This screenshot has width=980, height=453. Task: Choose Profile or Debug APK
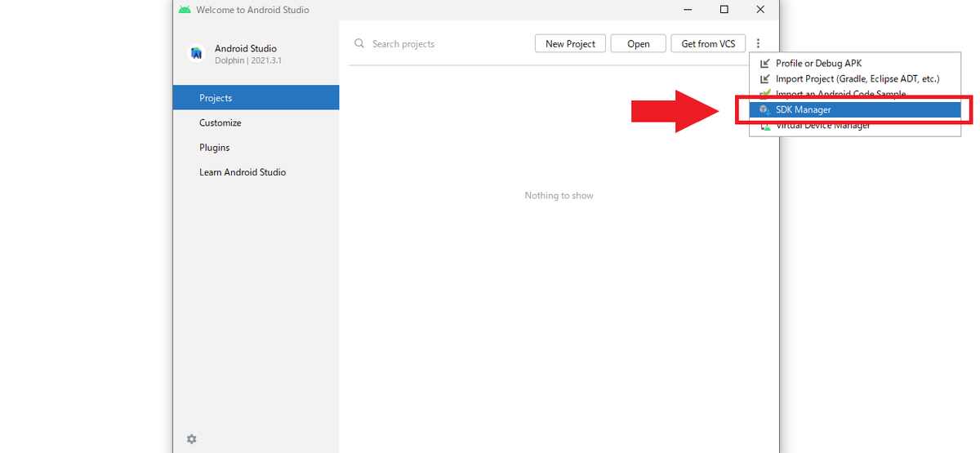855,64
